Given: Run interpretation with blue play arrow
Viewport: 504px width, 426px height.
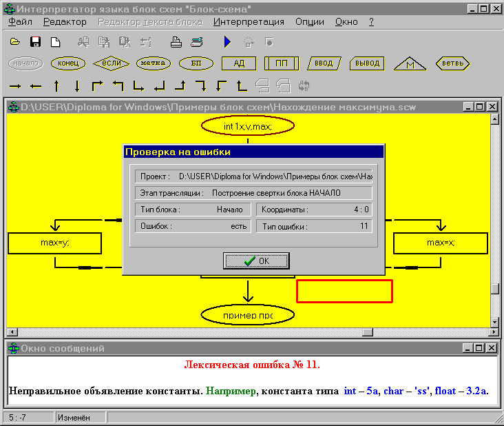Looking at the screenshot, I should [227, 43].
